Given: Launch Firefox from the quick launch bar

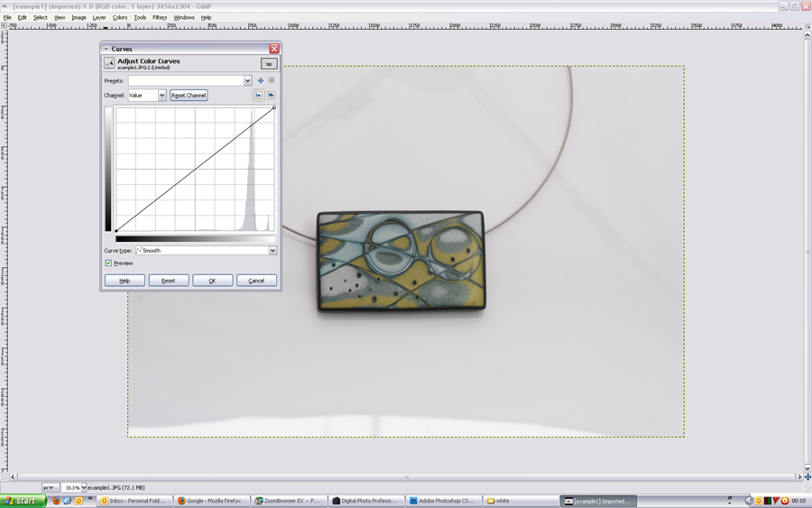Looking at the screenshot, I should click(x=56, y=501).
